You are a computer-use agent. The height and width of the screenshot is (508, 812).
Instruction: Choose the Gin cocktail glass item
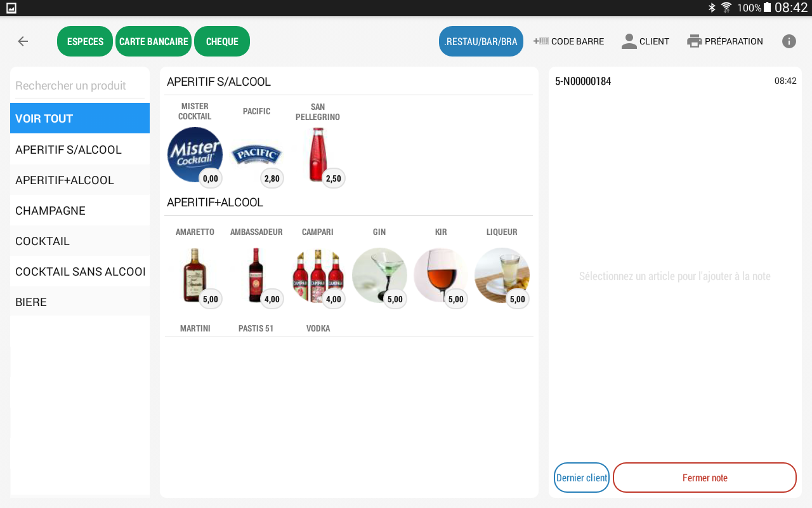(x=379, y=275)
